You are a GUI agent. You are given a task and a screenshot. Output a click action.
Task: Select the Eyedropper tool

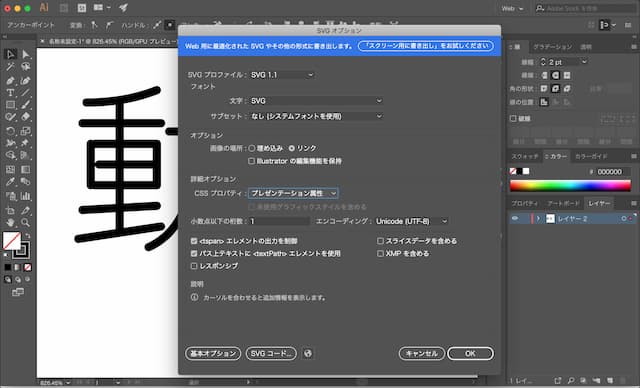tap(10, 182)
